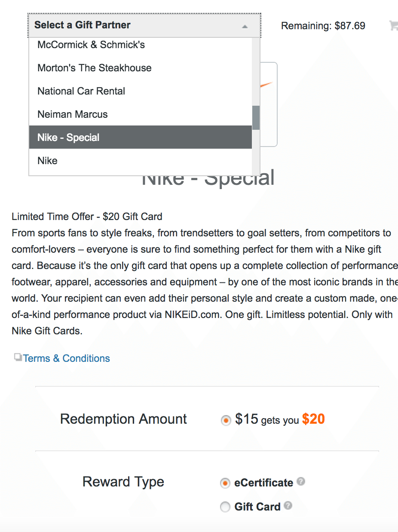The height and width of the screenshot is (532, 398).
Task: Click the gift partner list scrollbar thumb
Action: coord(256,117)
